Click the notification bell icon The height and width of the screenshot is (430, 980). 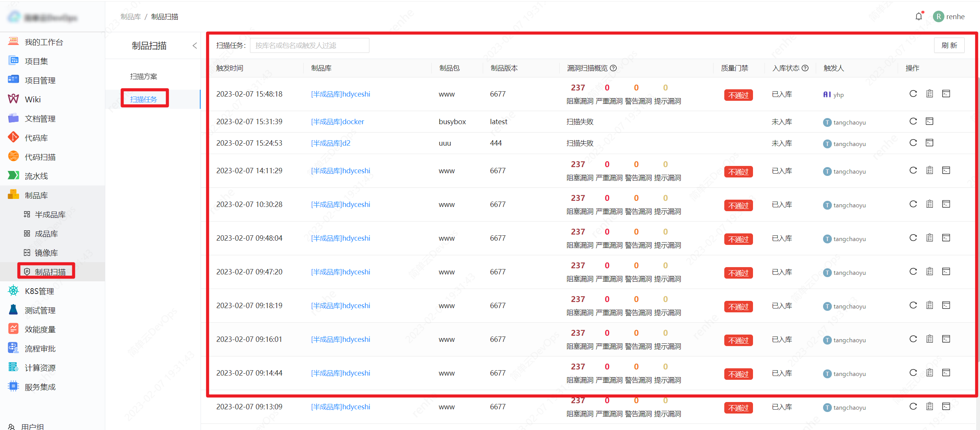(918, 16)
